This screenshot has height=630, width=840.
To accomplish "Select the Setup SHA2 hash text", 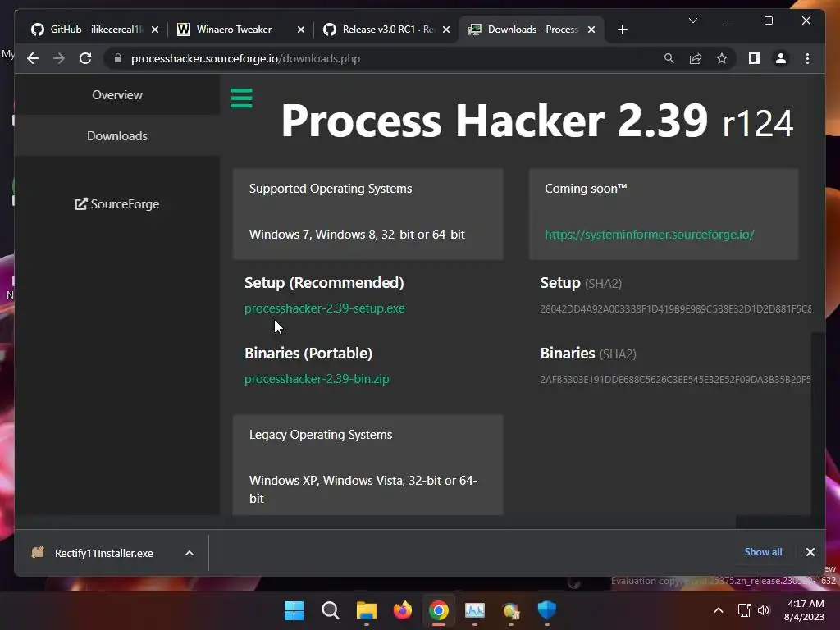I will [675, 309].
